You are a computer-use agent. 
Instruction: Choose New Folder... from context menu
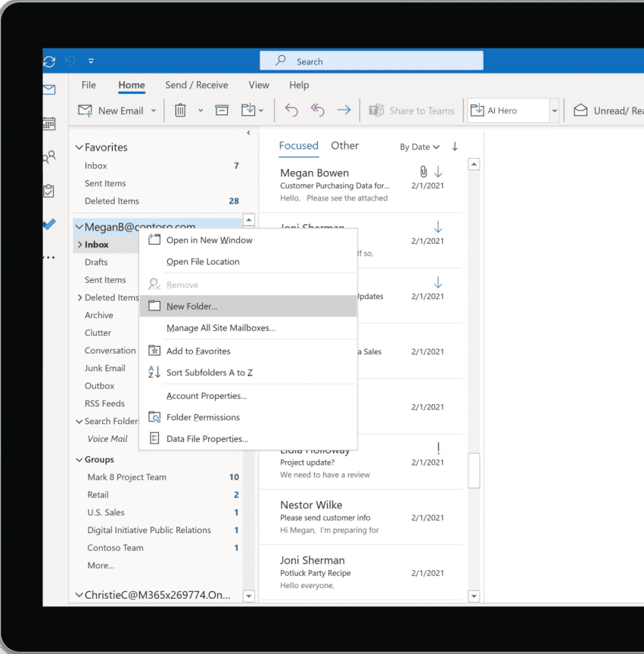tap(248, 306)
